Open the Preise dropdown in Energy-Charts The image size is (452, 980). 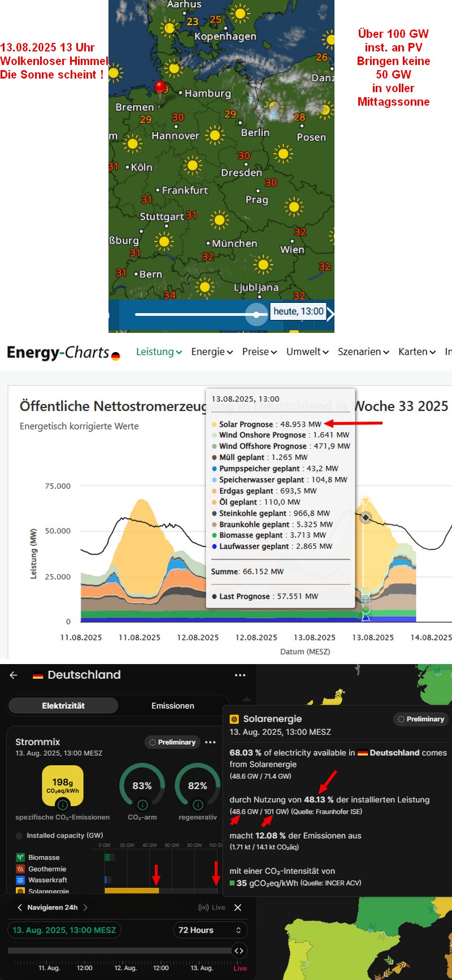pos(259,352)
